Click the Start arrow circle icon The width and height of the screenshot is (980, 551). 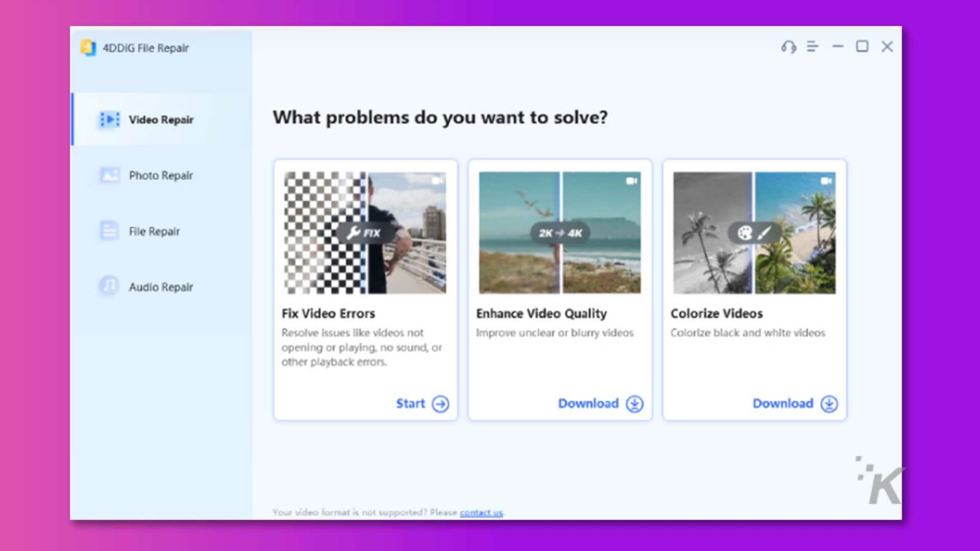coord(440,404)
